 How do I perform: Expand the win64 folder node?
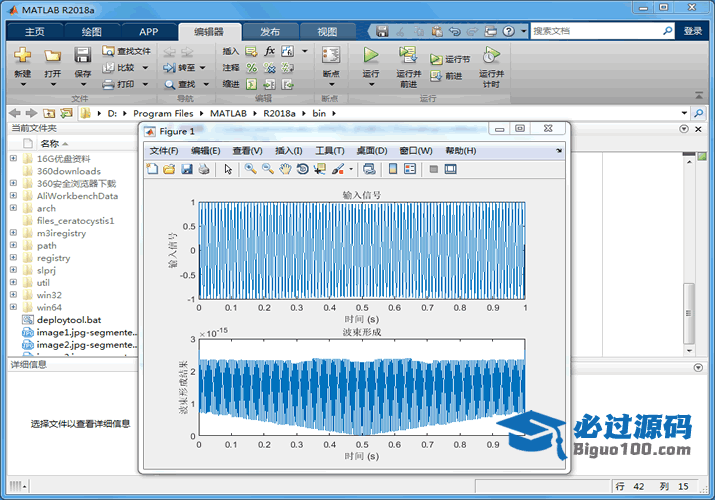click(x=13, y=307)
